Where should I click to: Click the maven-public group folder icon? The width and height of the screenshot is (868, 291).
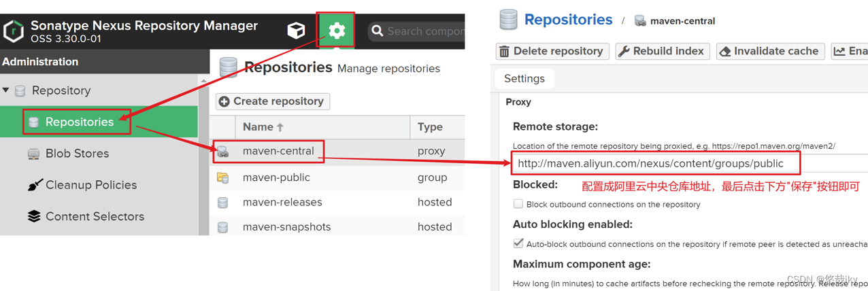click(222, 177)
